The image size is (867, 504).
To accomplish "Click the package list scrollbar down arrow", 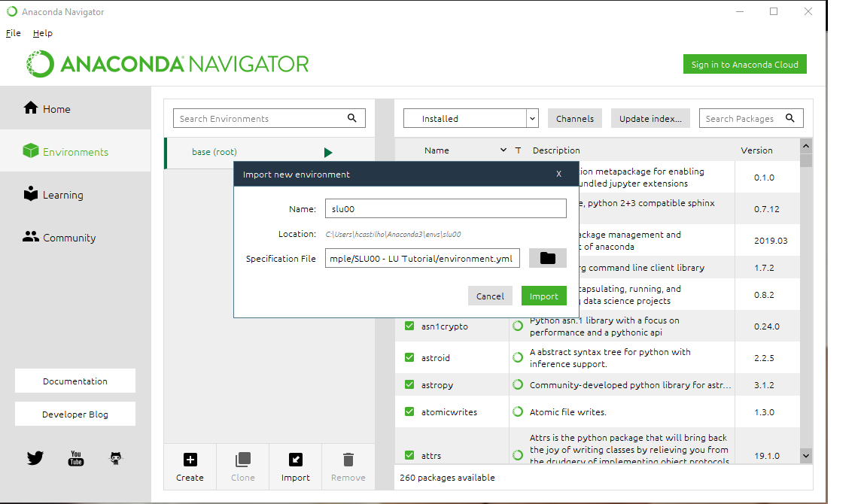I will [x=806, y=456].
